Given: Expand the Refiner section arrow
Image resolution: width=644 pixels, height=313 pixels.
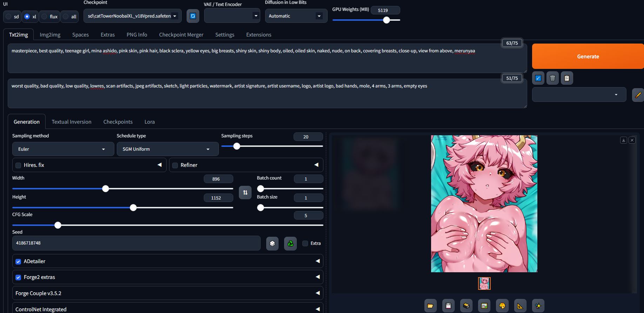Looking at the screenshot, I should pos(316,165).
